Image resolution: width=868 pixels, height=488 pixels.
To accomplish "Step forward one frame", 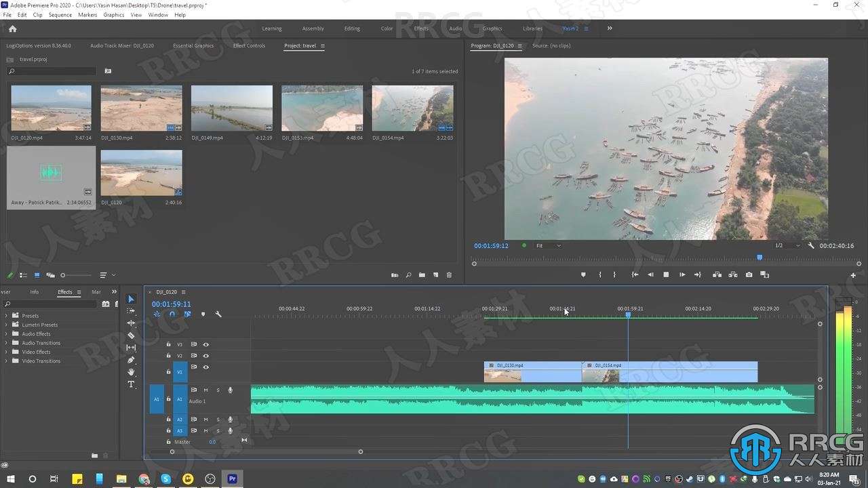I will (682, 274).
